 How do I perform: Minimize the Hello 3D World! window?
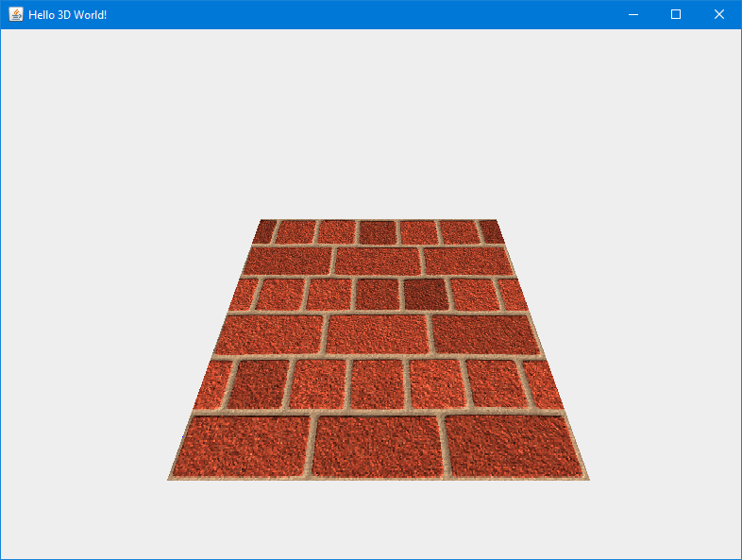coord(633,15)
